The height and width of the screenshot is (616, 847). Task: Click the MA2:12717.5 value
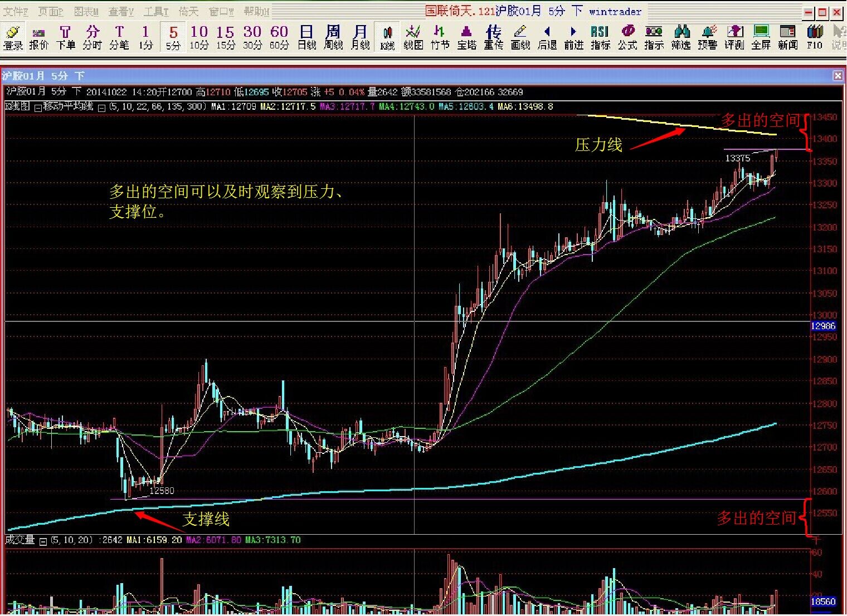[288, 106]
